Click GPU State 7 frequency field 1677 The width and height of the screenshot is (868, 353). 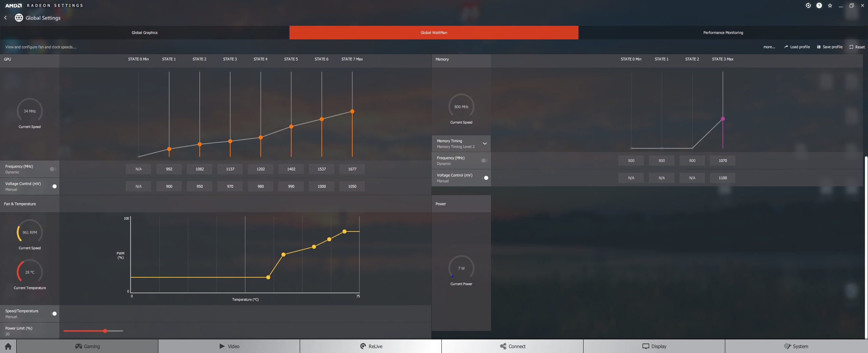pos(352,169)
